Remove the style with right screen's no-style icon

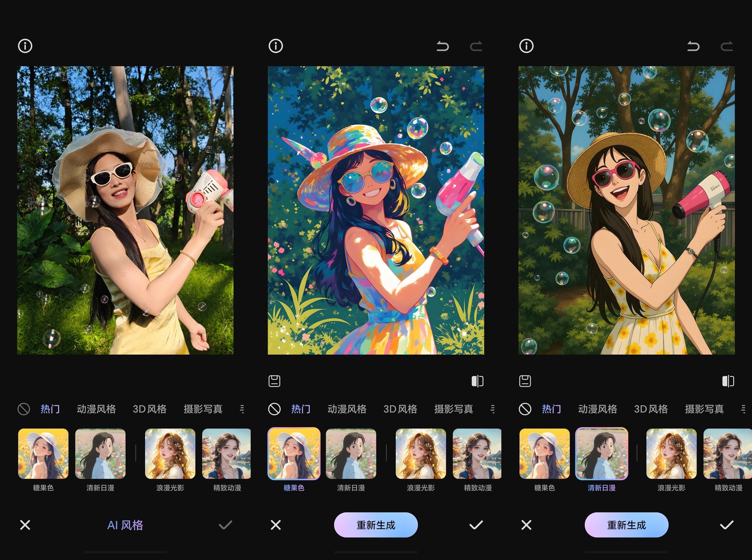point(525,409)
